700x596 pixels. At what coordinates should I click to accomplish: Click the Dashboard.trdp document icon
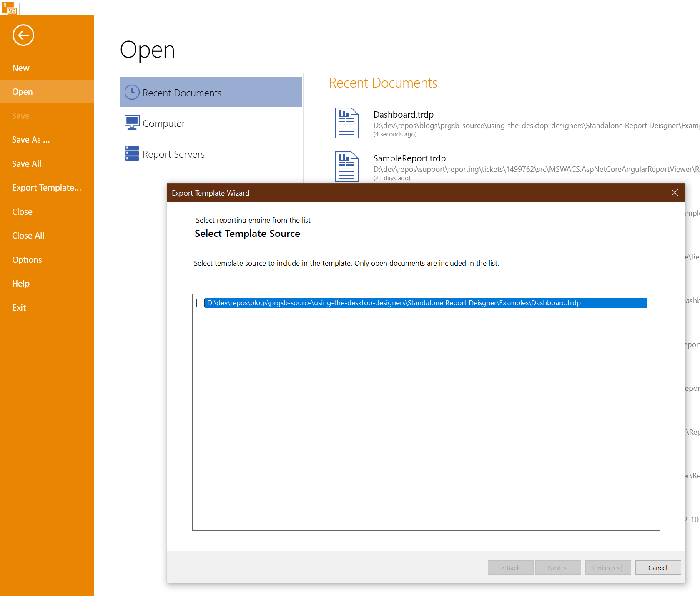click(x=346, y=123)
